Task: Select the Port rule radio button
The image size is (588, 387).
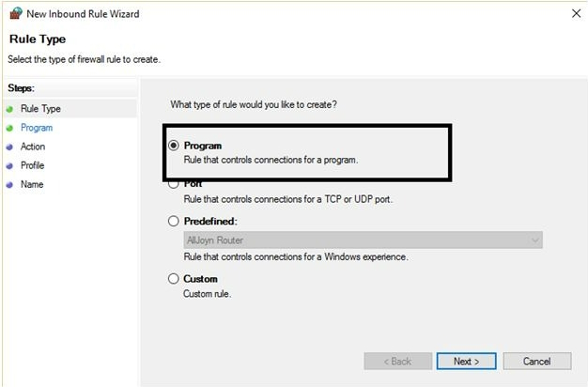Action: coord(173,184)
